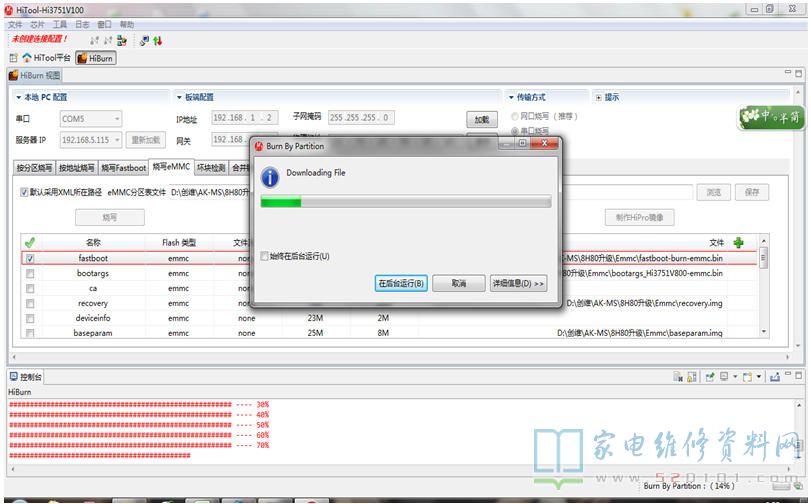Open the HiTool平台 perspective
Image resolution: width=811 pixels, height=504 pixels.
pos(45,58)
